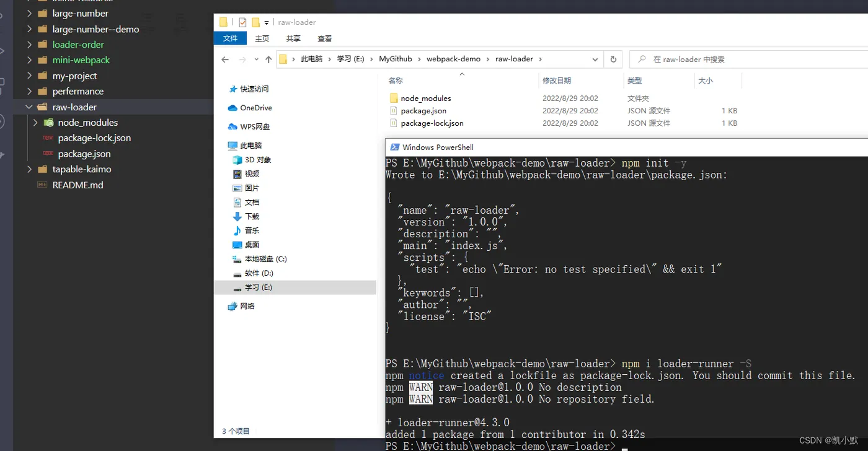Expand the my-project folder in editor tree
This screenshot has width=868, height=451.
[x=29, y=76]
